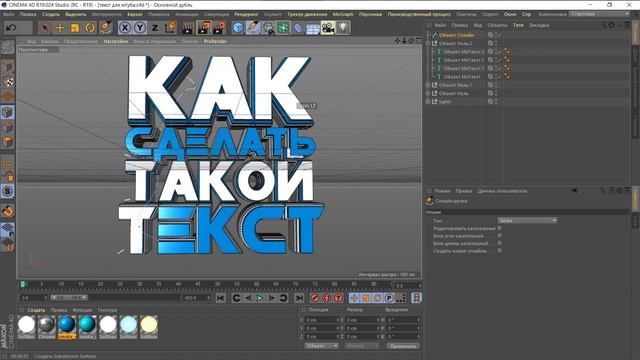The width and height of the screenshot is (640, 360).
Task: Open Object Manager Теги menu
Action: 518,25
